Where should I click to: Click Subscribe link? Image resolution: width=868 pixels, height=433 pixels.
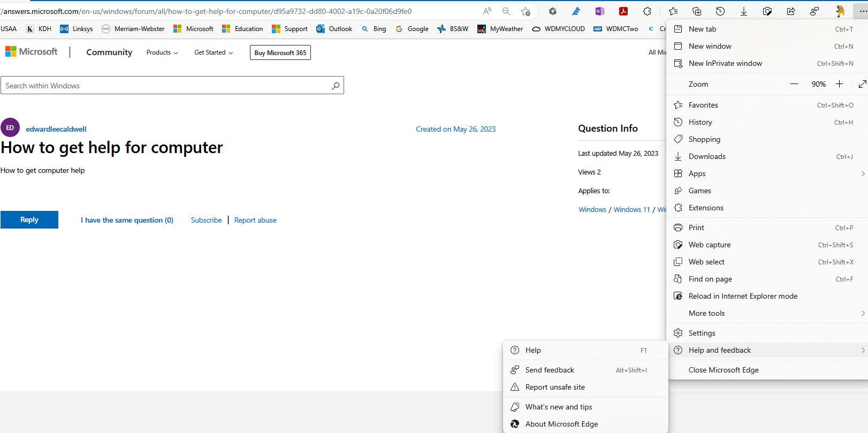click(207, 220)
